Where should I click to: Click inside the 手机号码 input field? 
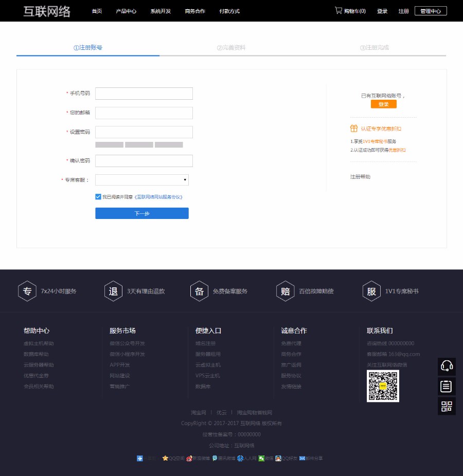click(x=144, y=94)
